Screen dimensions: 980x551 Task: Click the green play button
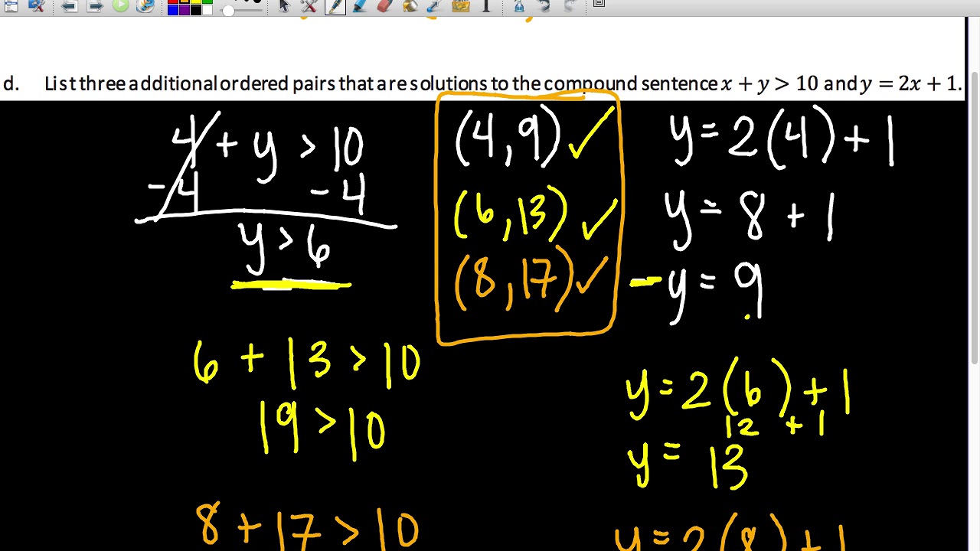(120, 6)
